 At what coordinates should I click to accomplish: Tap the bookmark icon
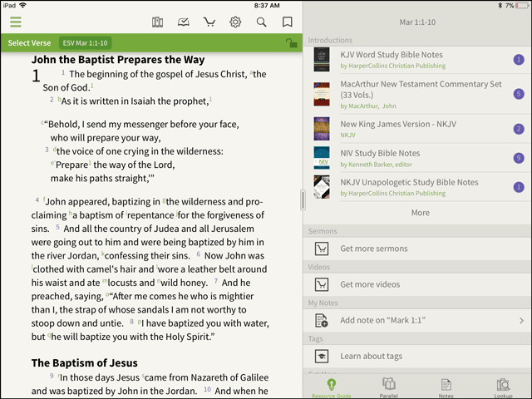coord(288,22)
